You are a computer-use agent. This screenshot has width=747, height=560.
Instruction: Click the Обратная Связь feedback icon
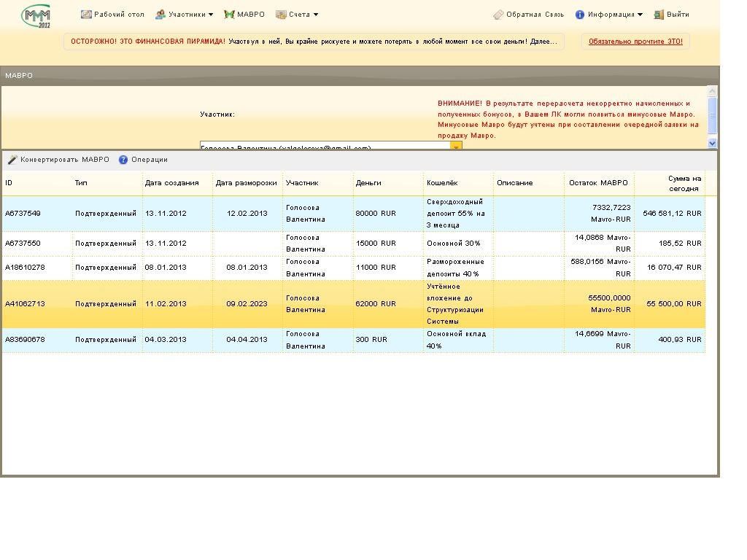point(498,15)
